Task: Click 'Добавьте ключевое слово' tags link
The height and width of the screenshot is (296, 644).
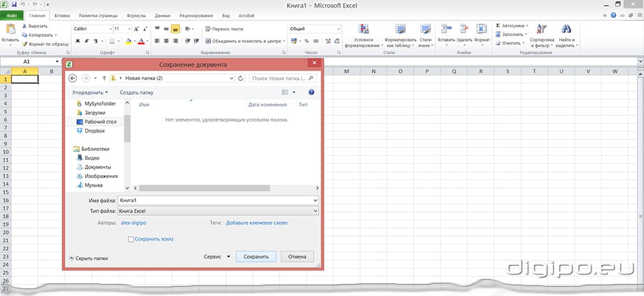Action: 256,223
